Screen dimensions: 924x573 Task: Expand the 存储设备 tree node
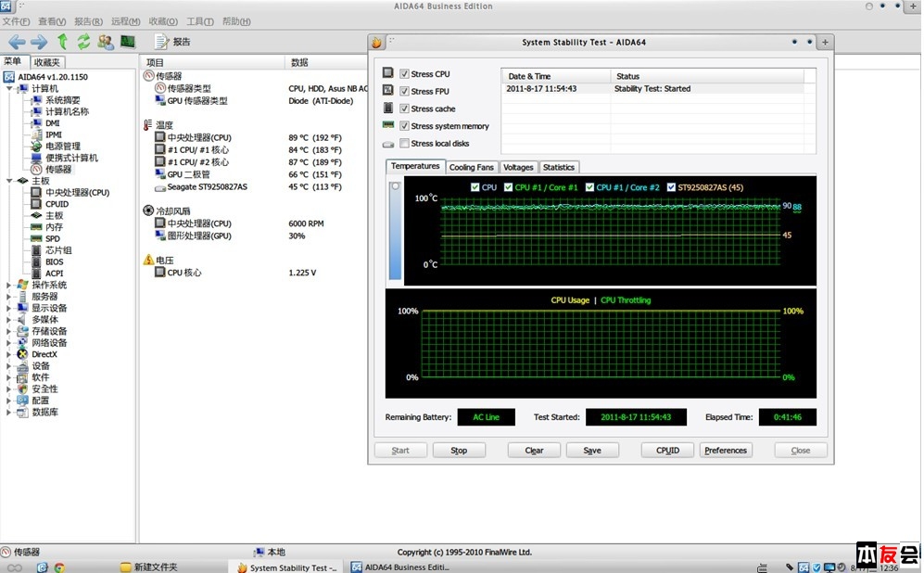(10, 331)
